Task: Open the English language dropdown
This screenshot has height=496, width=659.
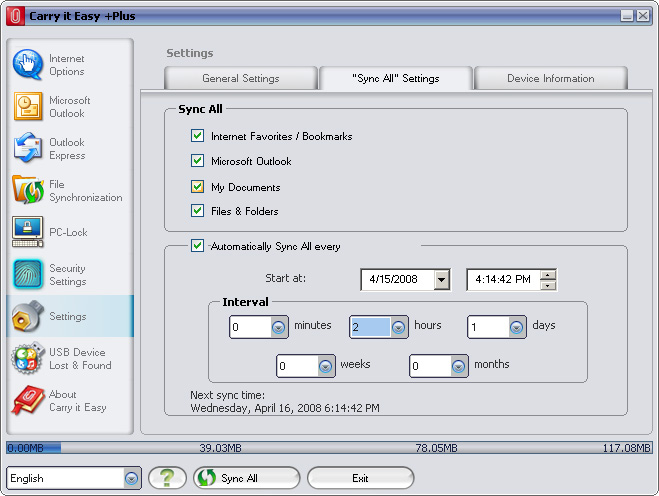Action: 132,478
